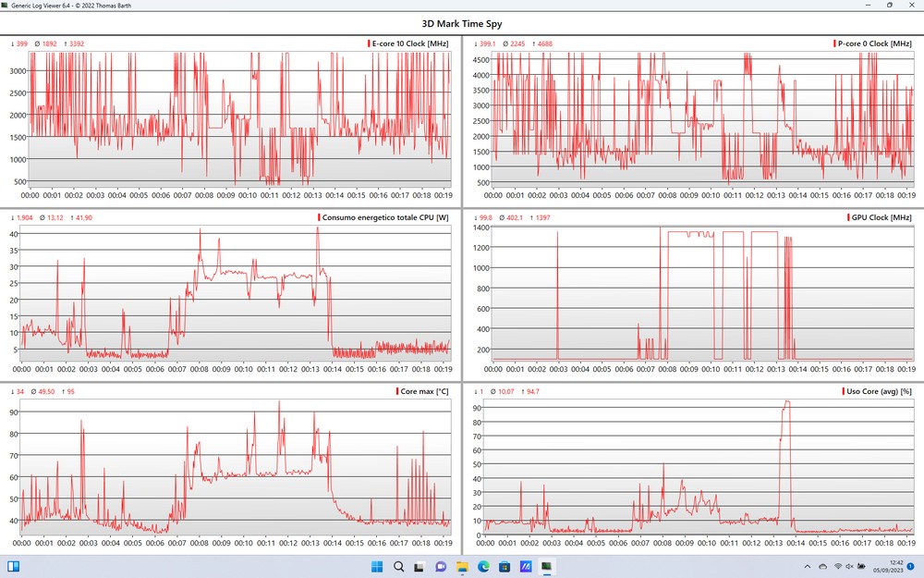Open Microsoft Store from the taskbar

[505, 567]
